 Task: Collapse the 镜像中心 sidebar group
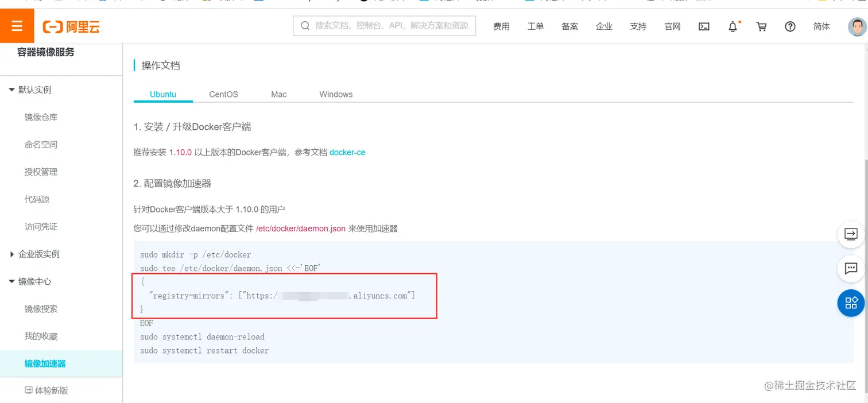(30, 281)
